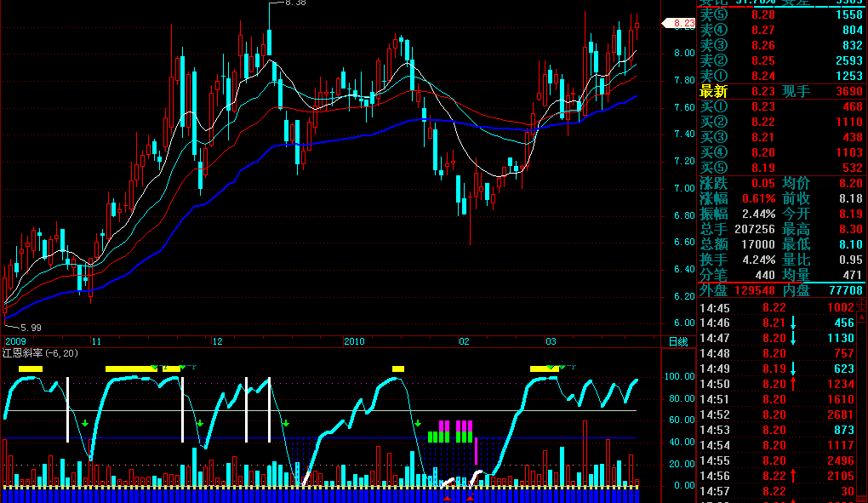Click the magenta and green signal bars in indicator
Viewport: 868px width, 503px height.
pos(451,432)
